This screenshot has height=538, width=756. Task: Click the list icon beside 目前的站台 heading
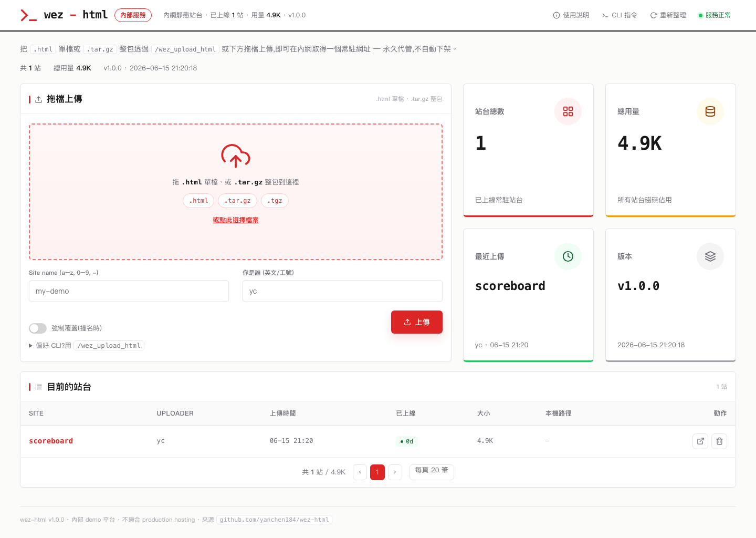point(39,387)
